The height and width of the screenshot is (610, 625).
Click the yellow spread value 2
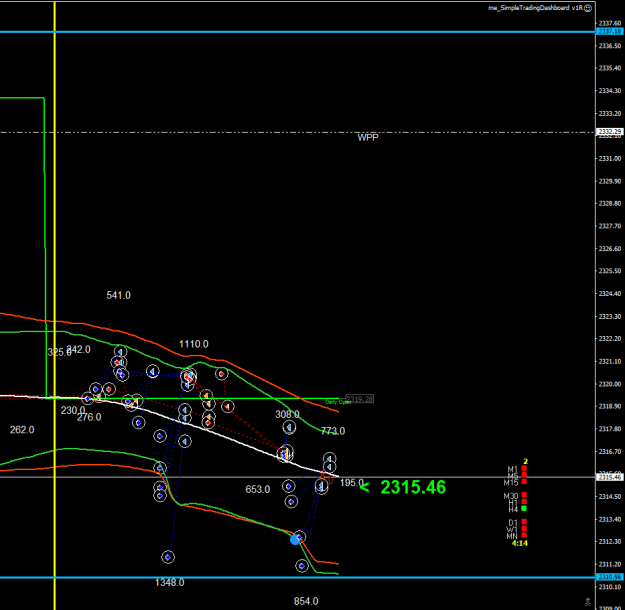(525, 462)
